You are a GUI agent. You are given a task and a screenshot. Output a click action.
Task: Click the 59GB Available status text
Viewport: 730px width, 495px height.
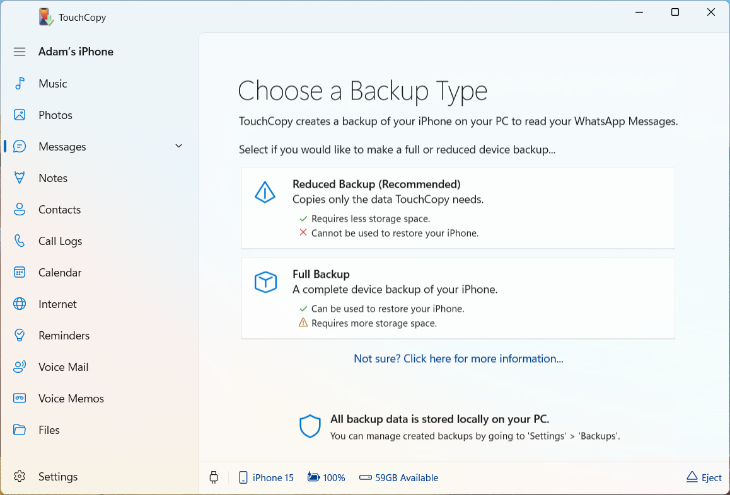click(x=406, y=477)
